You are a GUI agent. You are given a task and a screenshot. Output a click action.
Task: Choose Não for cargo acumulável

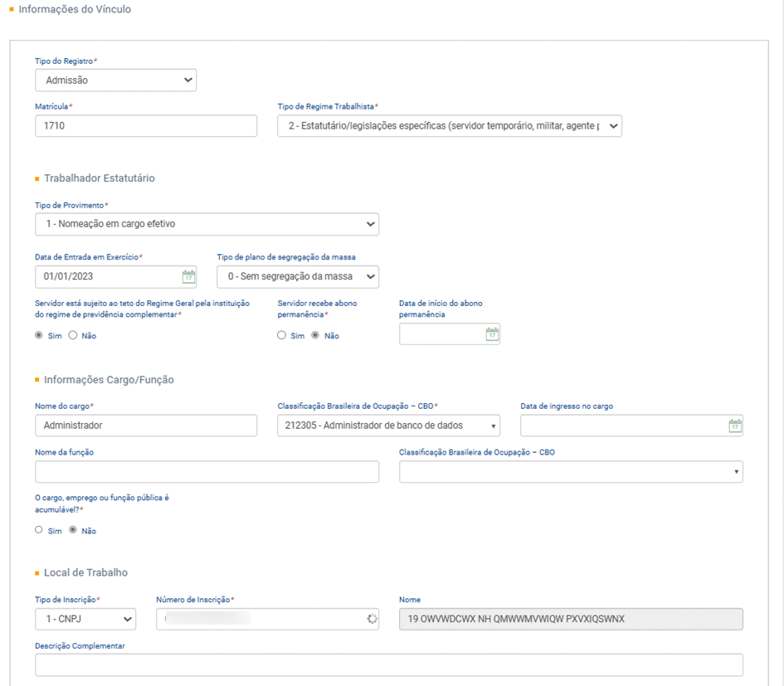(72, 530)
